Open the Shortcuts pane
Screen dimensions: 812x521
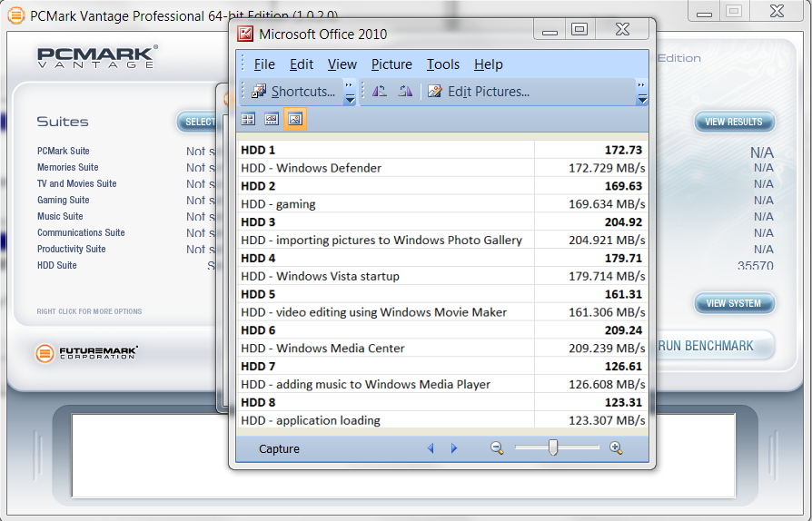point(293,91)
